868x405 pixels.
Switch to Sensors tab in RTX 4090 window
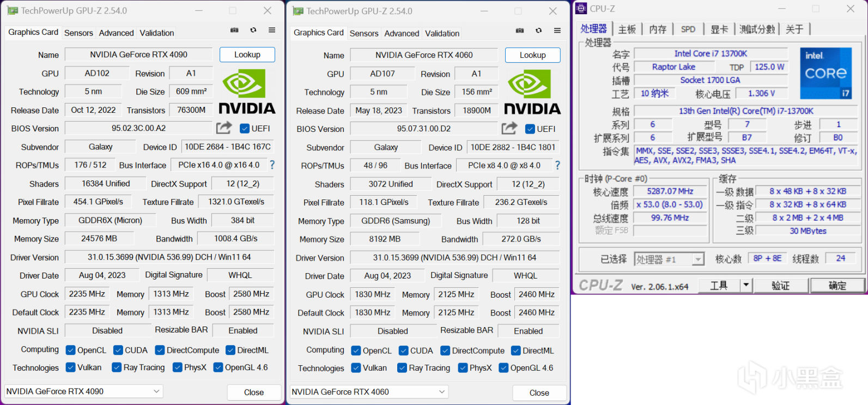(x=78, y=33)
